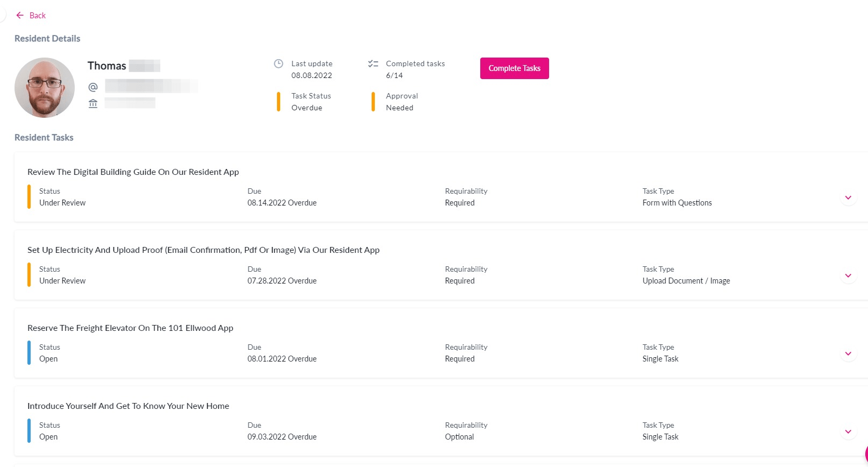Click the Back arrow icon
Viewport: 868px width, 467px height.
20,15
